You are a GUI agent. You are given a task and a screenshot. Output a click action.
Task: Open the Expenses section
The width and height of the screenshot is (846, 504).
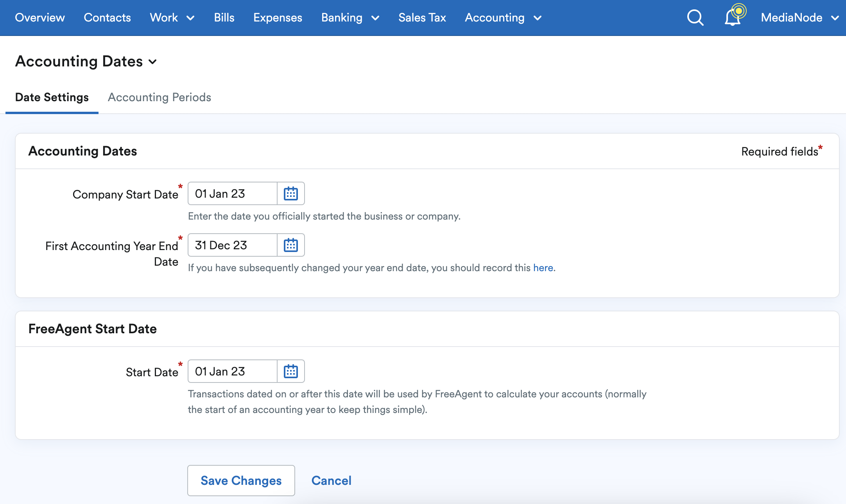click(x=278, y=18)
